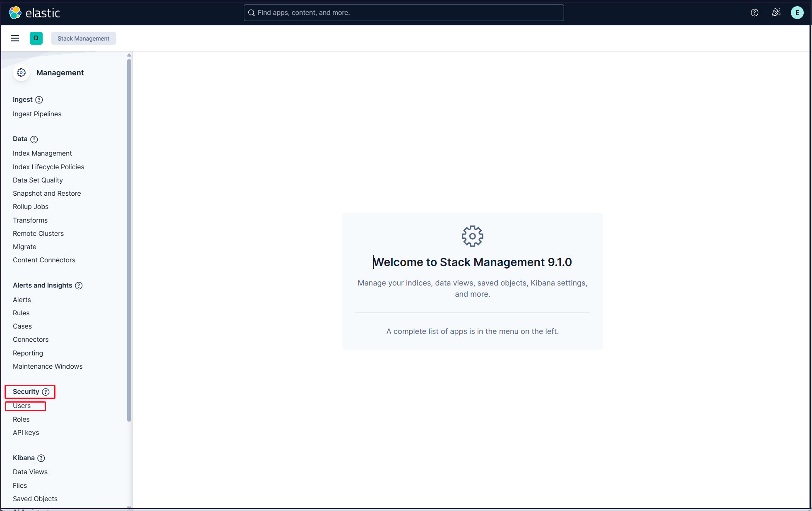Click the Security section header text
Viewport: 812px width, 511px height.
click(26, 392)
